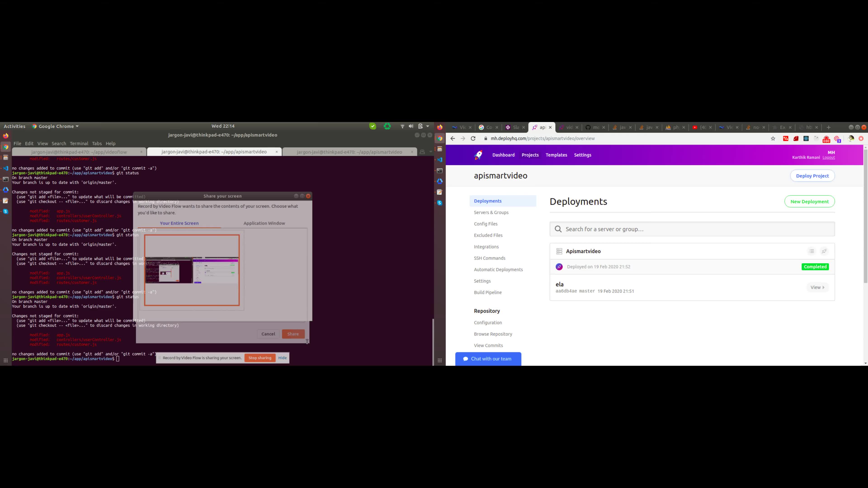Select Application Window tab in share dialog

[x=264, y=223]
